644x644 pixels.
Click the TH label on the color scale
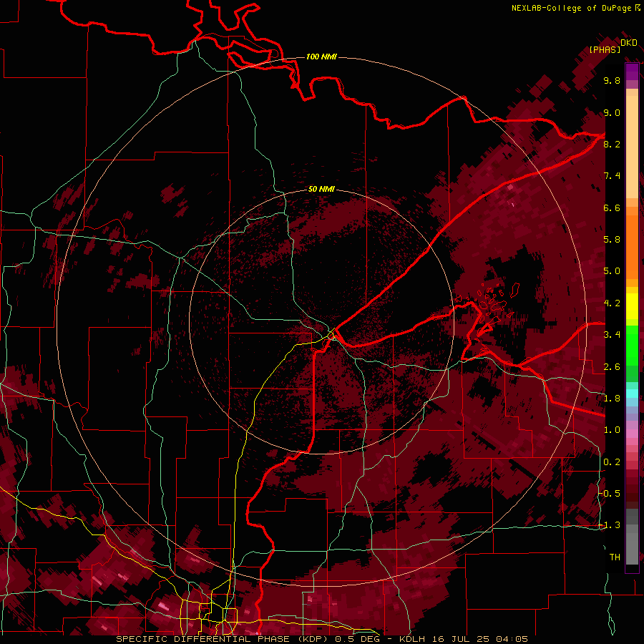point(615,557)
